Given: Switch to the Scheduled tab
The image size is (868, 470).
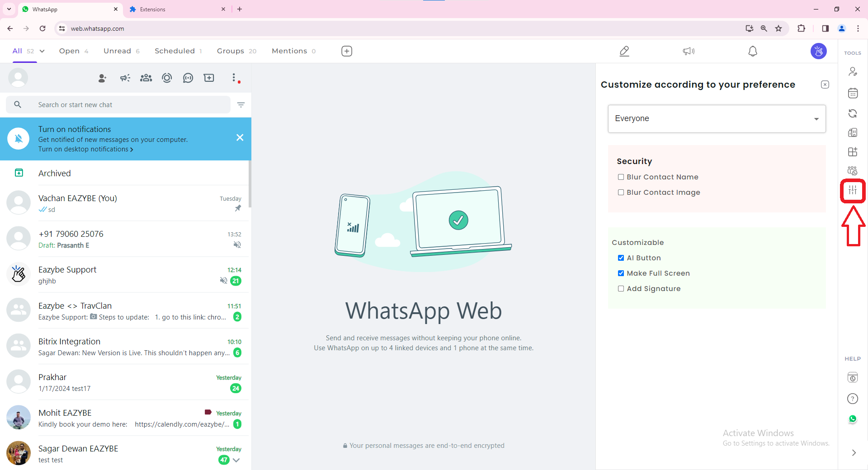Looking at the screenshot, I should click(x=178, y=51).
